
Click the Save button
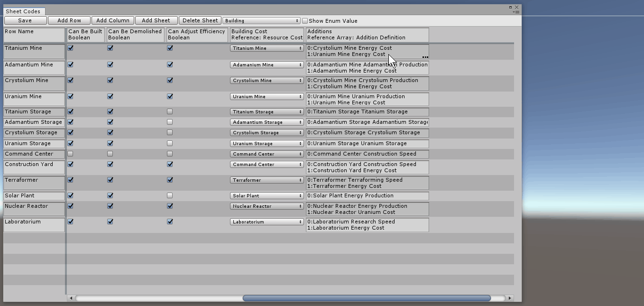pos(25,20)
